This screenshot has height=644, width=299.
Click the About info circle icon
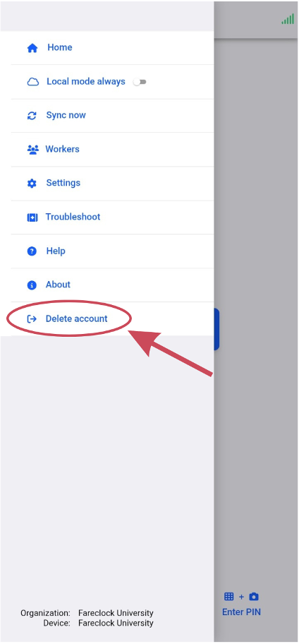pyautogui.click(x=32, y=285)
